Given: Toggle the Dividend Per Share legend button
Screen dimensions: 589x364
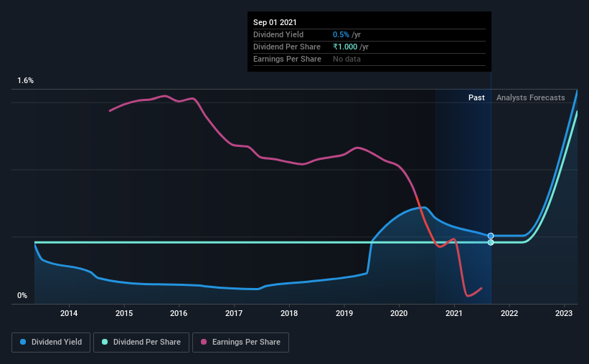Looking at the screenshot, I should (141, 343).
